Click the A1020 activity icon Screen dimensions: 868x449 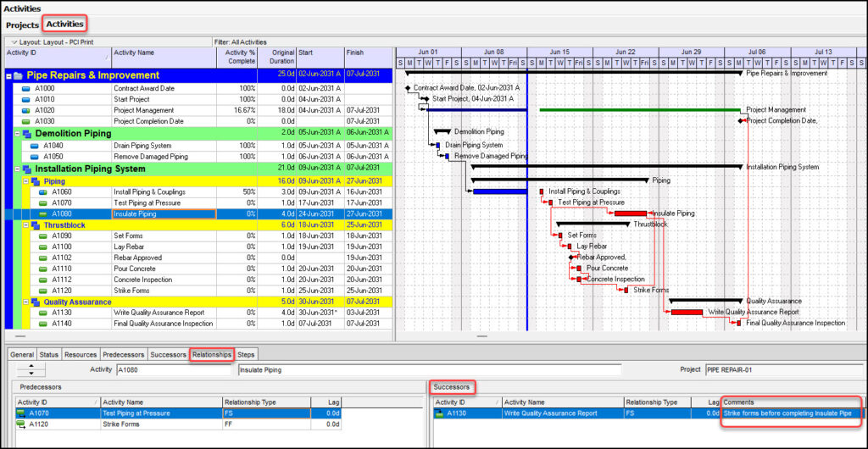point(25,111)
